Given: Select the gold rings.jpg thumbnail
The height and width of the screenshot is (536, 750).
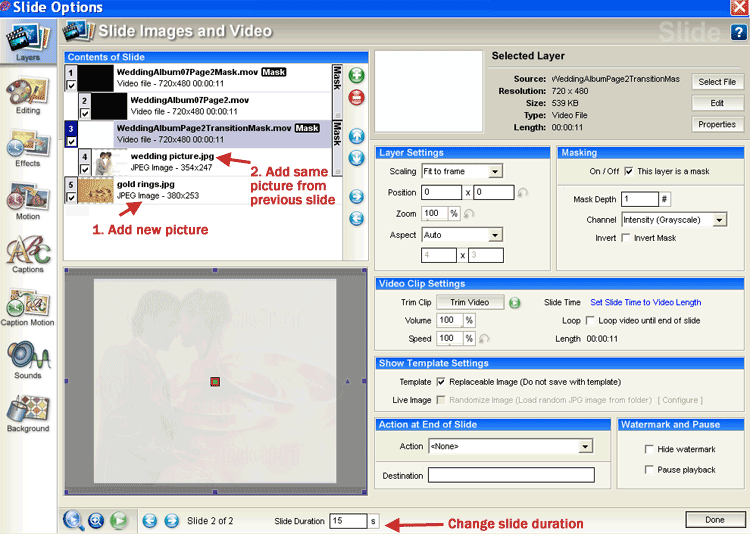Looking at the screenshot, I should click(96, 190).
